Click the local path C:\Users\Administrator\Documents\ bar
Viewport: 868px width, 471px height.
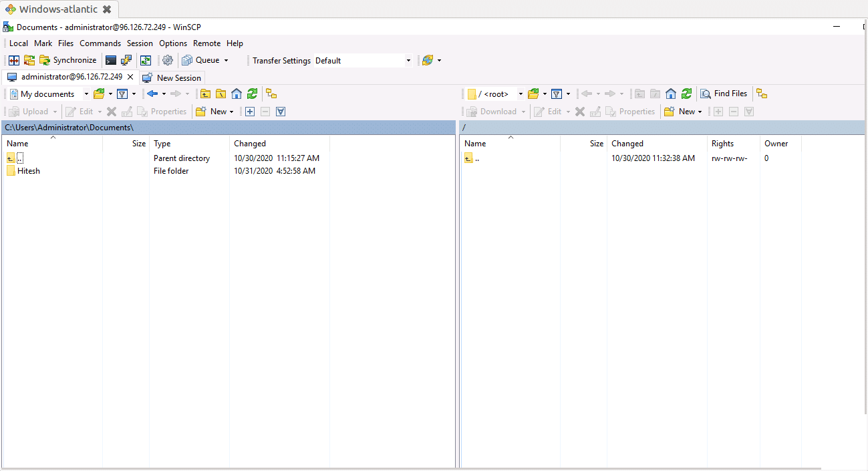click(229, 128)
